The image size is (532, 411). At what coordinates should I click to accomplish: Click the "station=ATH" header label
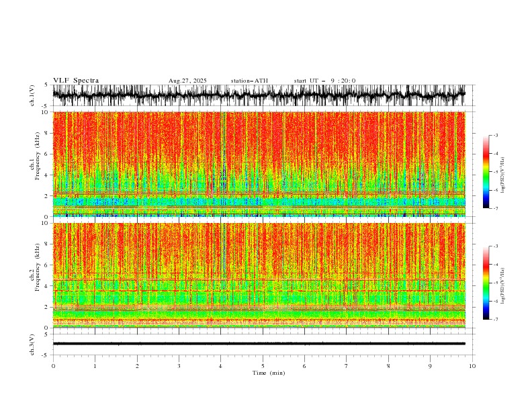tap(249, 81)
